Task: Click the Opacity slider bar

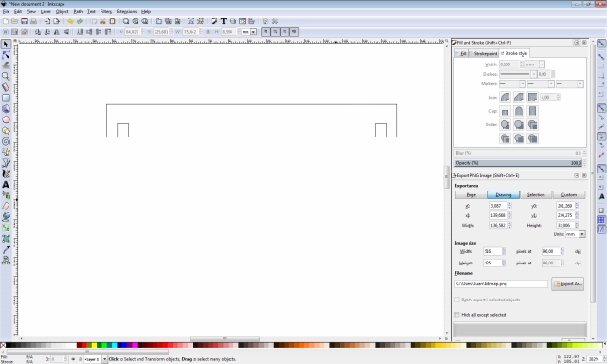Action: [x=519, y=163]
